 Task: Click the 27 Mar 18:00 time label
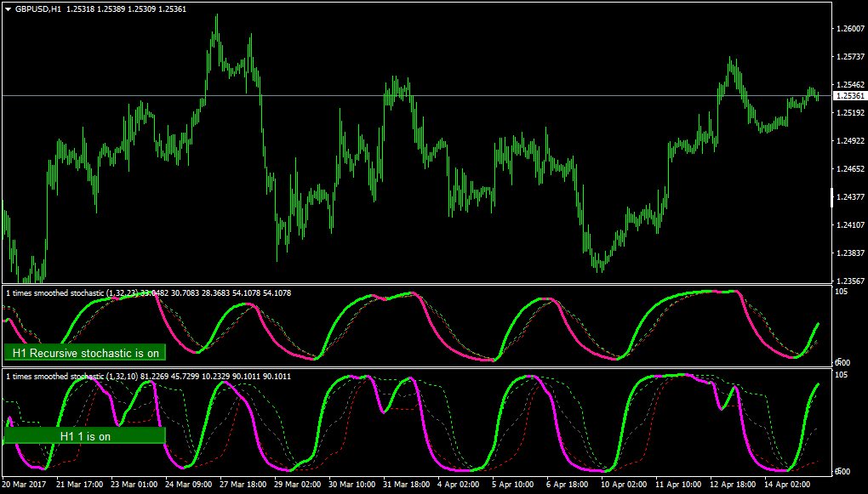[x=242, y=484]
